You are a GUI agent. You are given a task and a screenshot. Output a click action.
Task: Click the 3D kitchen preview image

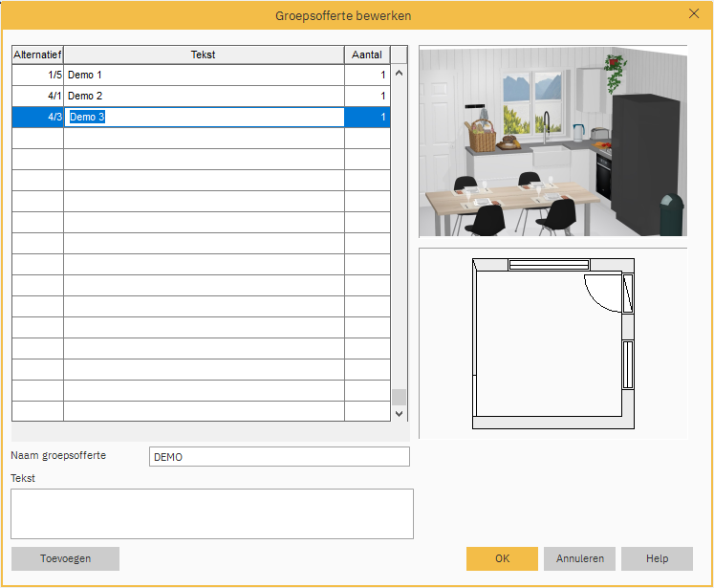tap(552, 142)
